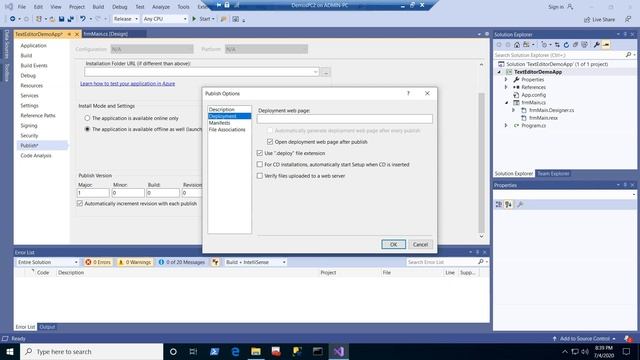Expand the Program.cs node

[x=506, y=126]
